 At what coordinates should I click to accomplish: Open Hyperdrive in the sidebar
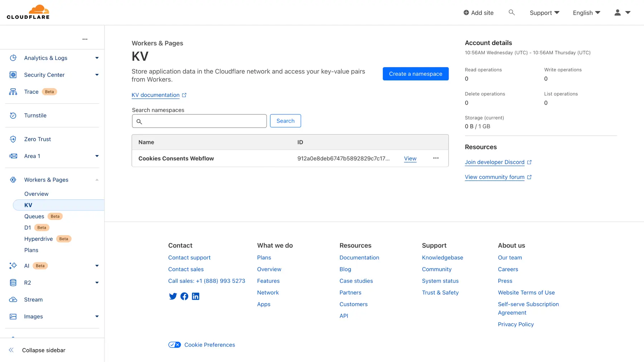click(39, 239)
